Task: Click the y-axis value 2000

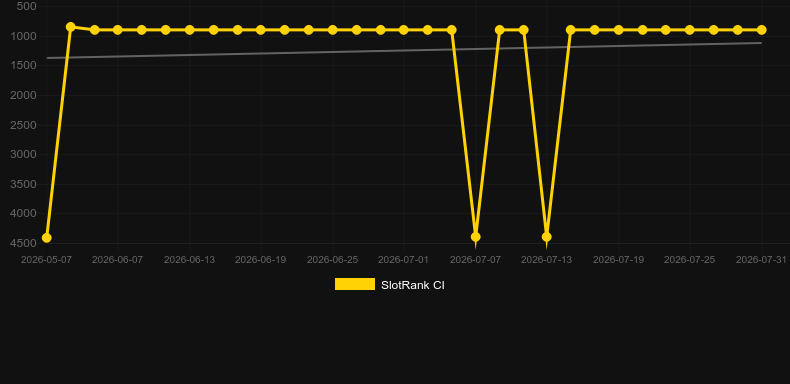Action: click(23, 95)
